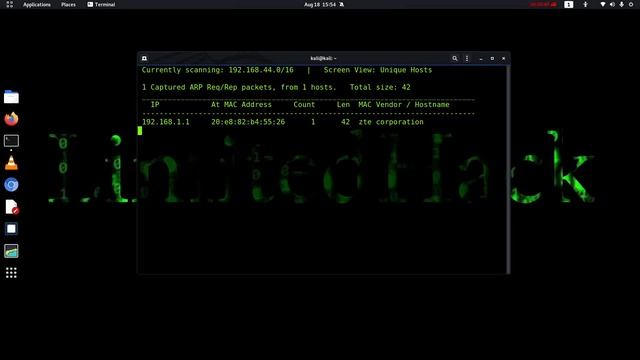
Task: Click the volume speaker icon
Action: click(x=612, y=4)
